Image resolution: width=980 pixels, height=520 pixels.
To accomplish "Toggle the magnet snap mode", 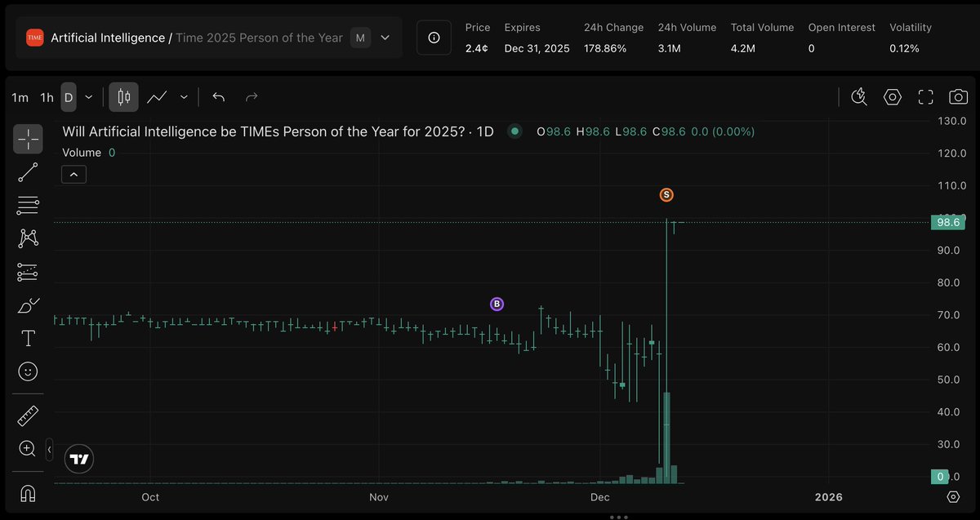I will click(x=28, y=493).
